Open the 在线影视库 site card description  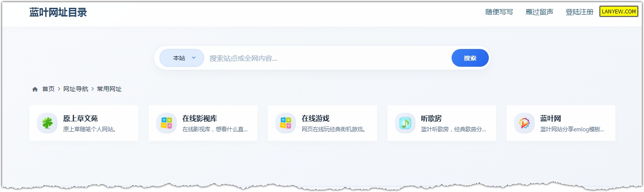click(215, 129)
